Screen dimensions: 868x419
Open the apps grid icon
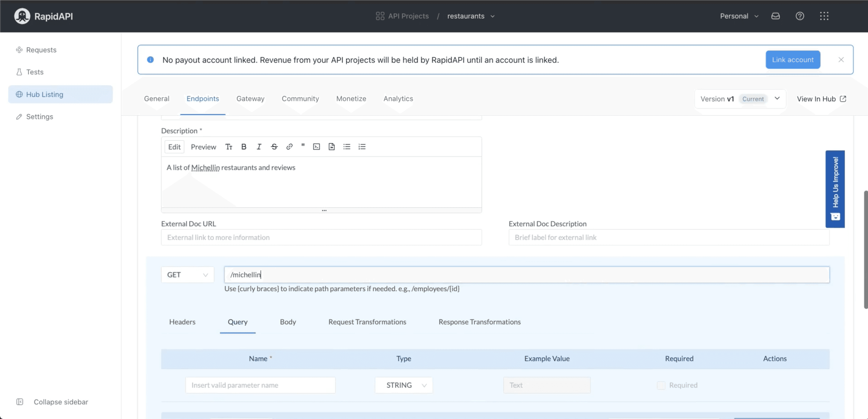click(x=824, y=16)
